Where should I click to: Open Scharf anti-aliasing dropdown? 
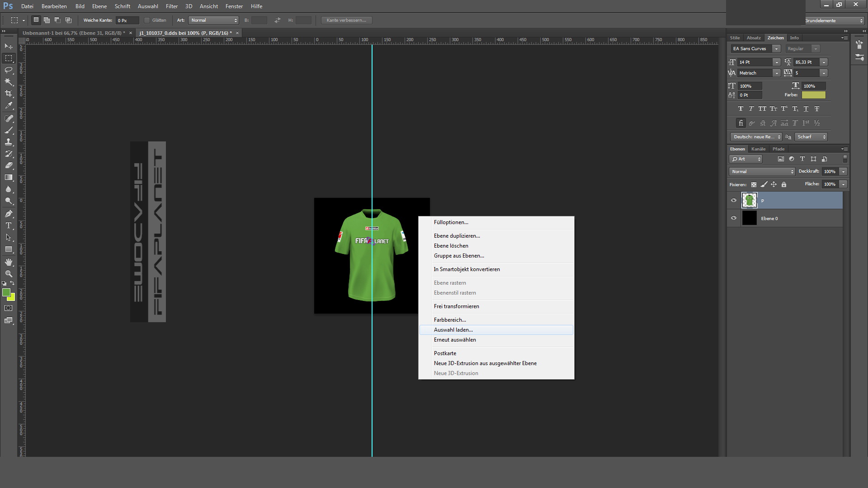coord(811,137)
